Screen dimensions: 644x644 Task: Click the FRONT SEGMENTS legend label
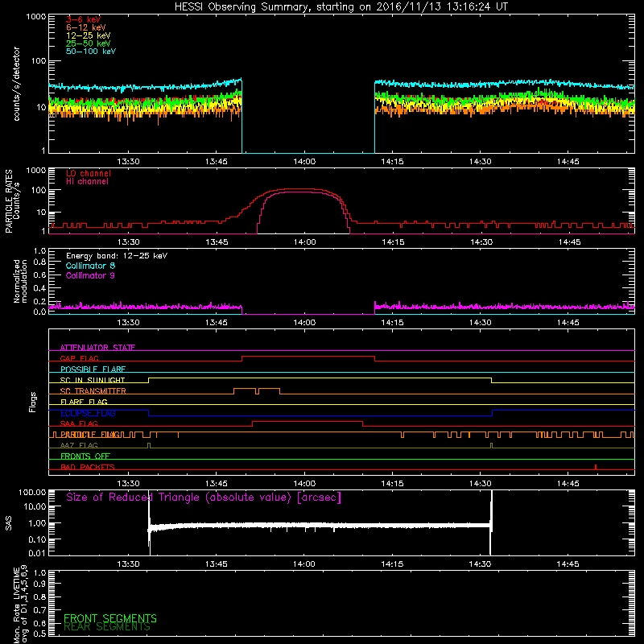[x=110, y=618]
